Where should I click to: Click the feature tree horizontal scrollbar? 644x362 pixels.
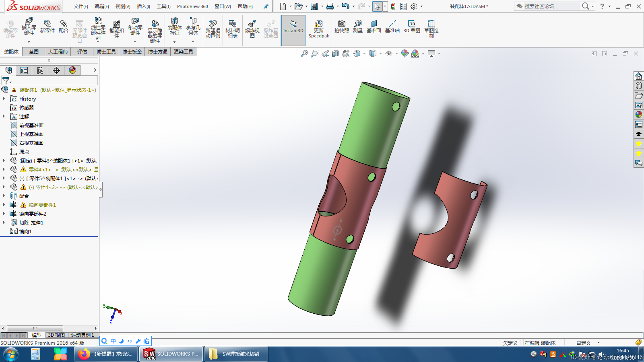(x=35, y=328)
